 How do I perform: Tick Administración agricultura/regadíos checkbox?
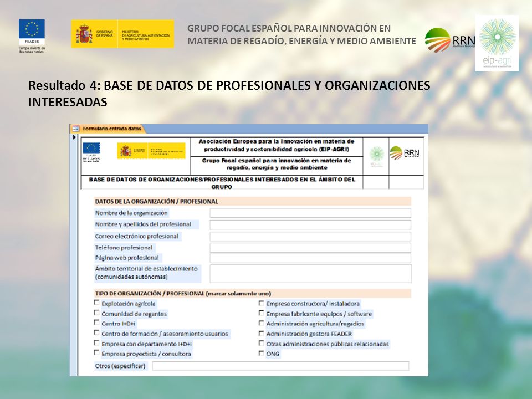(x=261, y=323)
